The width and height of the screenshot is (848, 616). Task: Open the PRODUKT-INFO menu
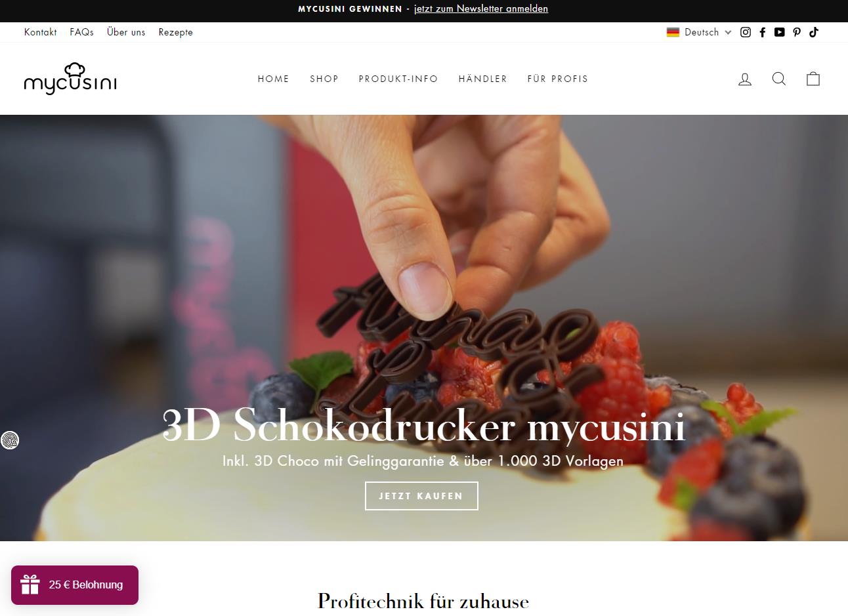398,79
